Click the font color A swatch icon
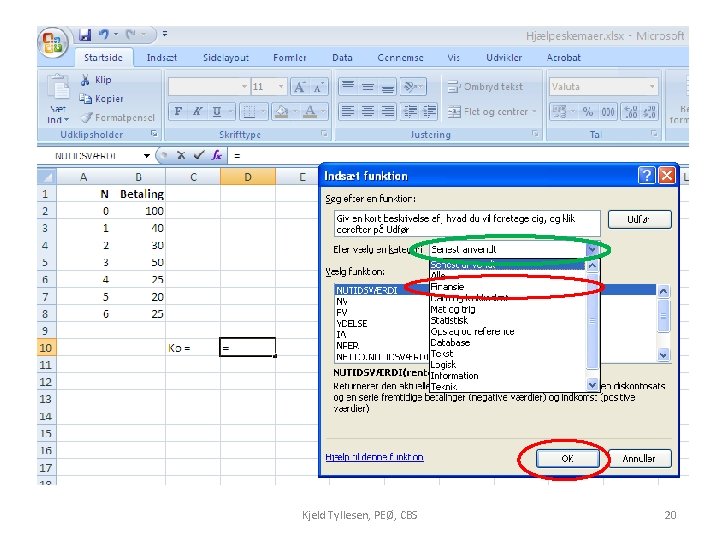The width and height of the screenshot is (720, 540). click(x=310, y=112)
